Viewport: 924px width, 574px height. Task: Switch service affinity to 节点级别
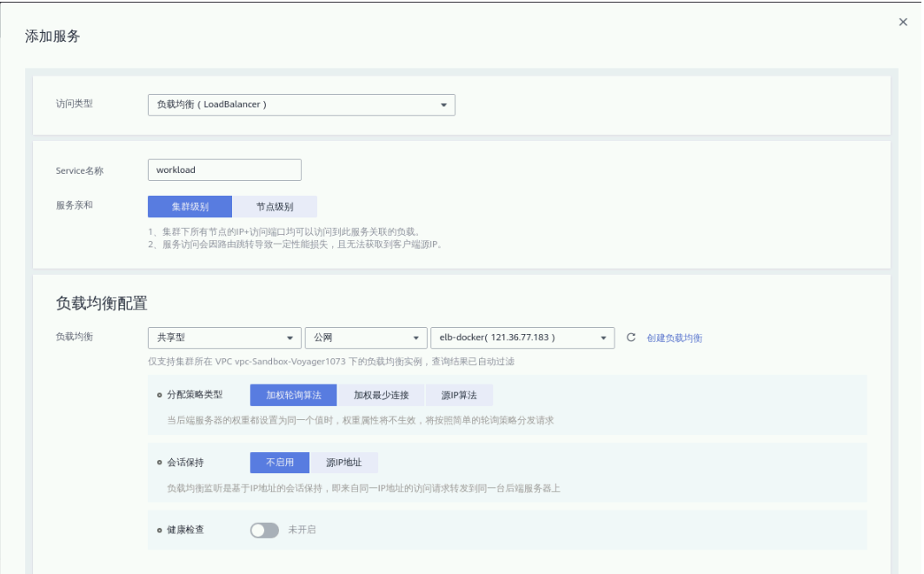[275, 206]
